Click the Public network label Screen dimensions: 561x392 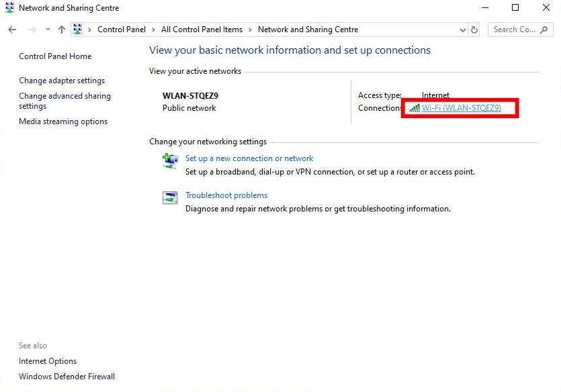189,108
